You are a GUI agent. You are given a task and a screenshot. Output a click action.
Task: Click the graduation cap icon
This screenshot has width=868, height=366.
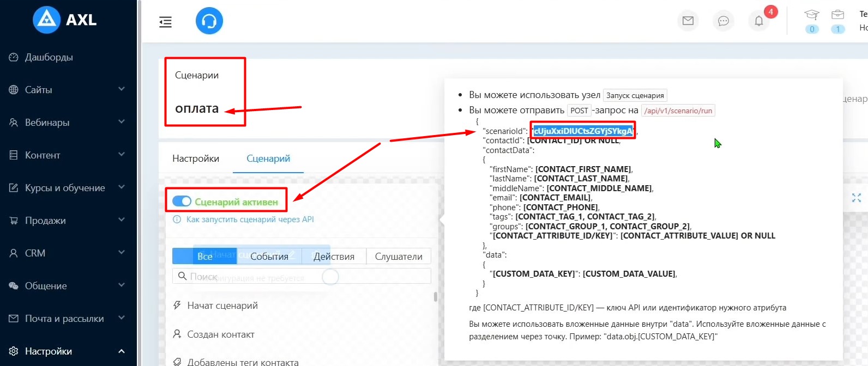(812, 15)
